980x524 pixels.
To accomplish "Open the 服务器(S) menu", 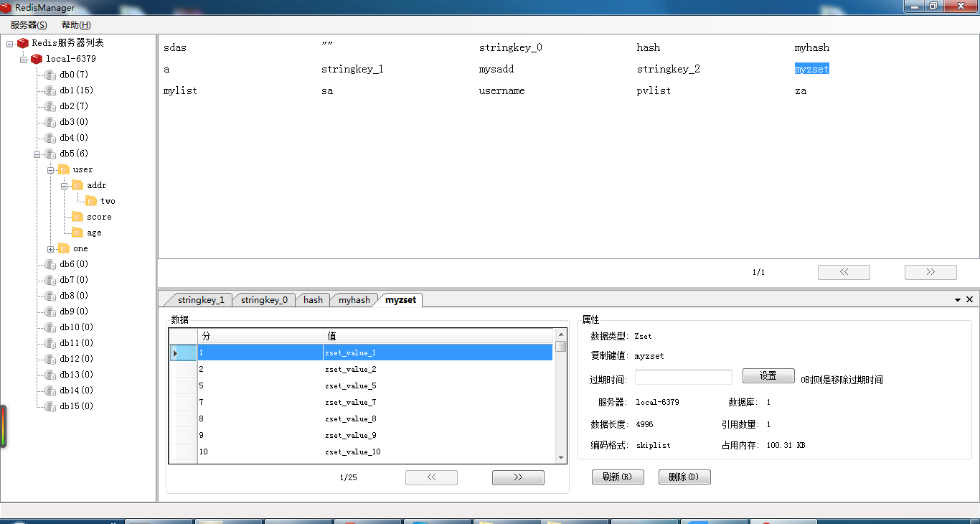I will 29,24.
